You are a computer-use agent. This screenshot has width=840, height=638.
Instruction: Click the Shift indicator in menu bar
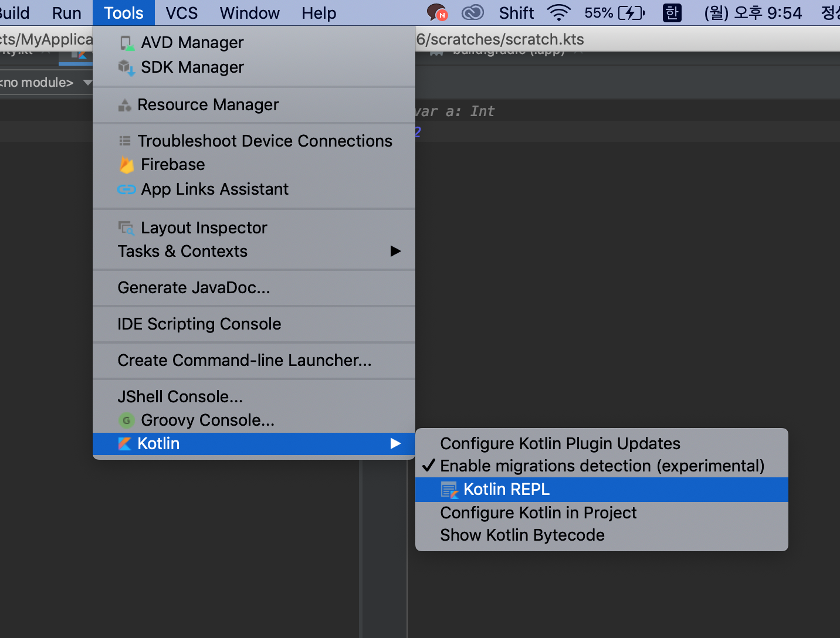pos(516,13)
